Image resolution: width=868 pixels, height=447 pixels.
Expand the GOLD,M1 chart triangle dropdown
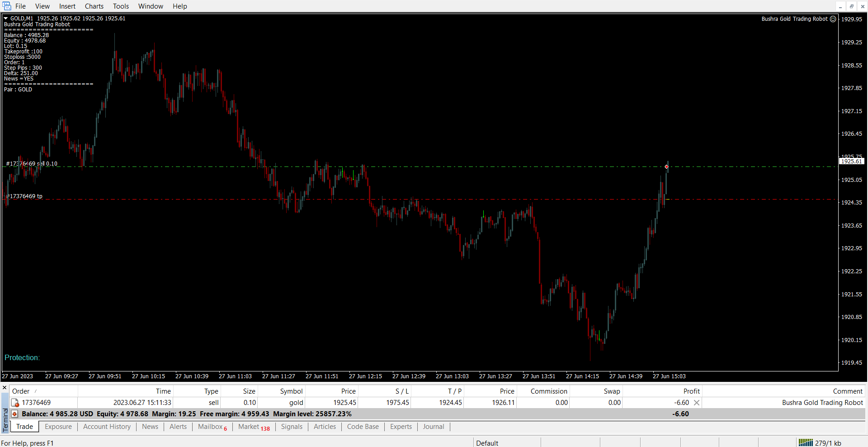point(6,19)
